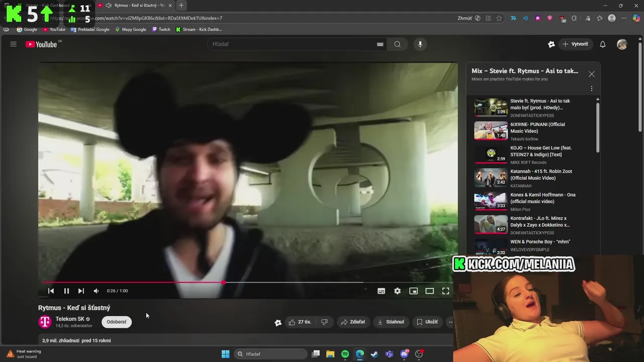Close the Mix playlist panel
This screenshot has width=644, height=362.
(x=592, y=74)
